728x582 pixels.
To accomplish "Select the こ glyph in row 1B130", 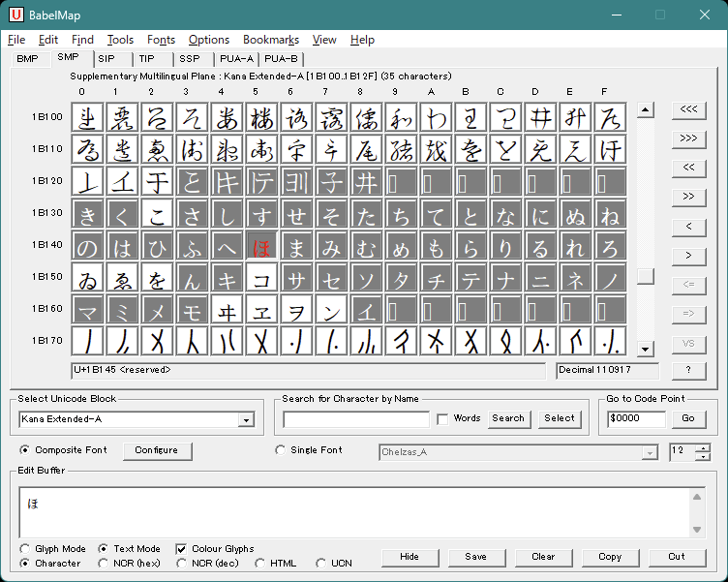I will 158,214.
